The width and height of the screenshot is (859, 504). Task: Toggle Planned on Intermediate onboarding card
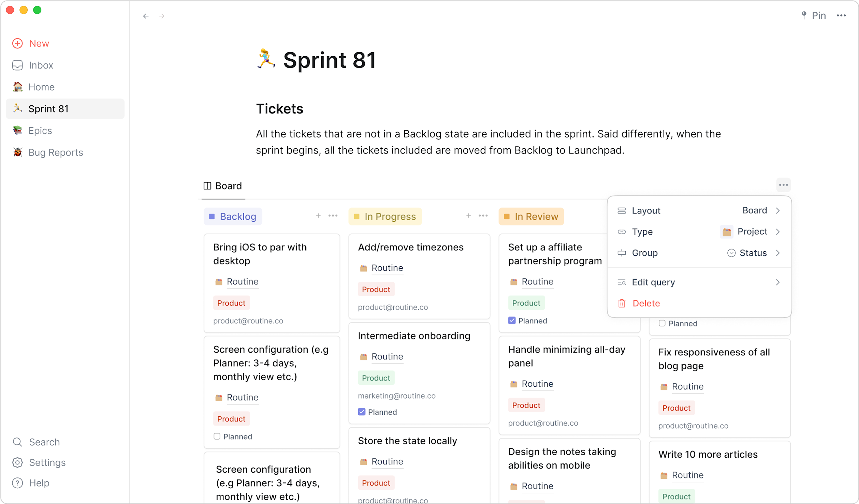362,412
